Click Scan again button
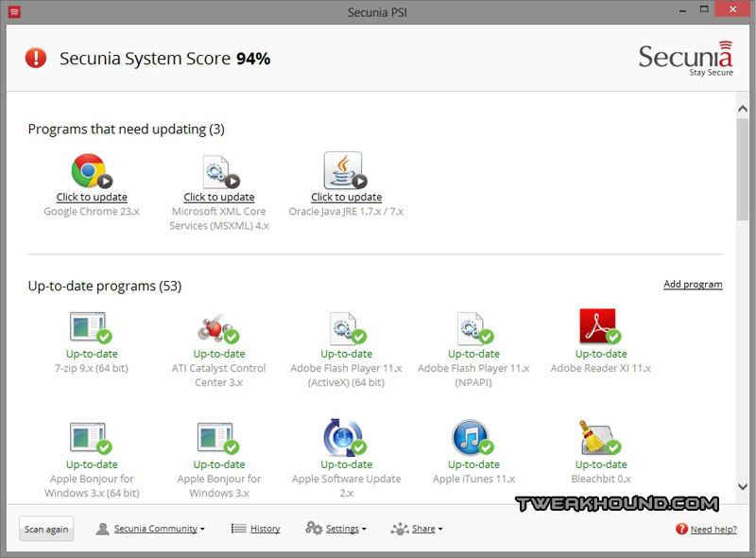 pos(46,529)
